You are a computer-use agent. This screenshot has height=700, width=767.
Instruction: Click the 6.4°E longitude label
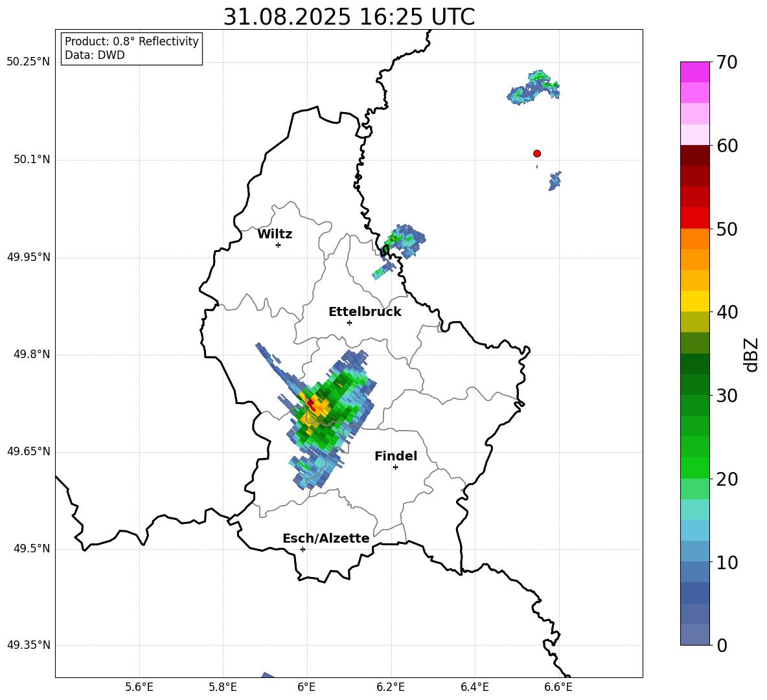[474, 687]
